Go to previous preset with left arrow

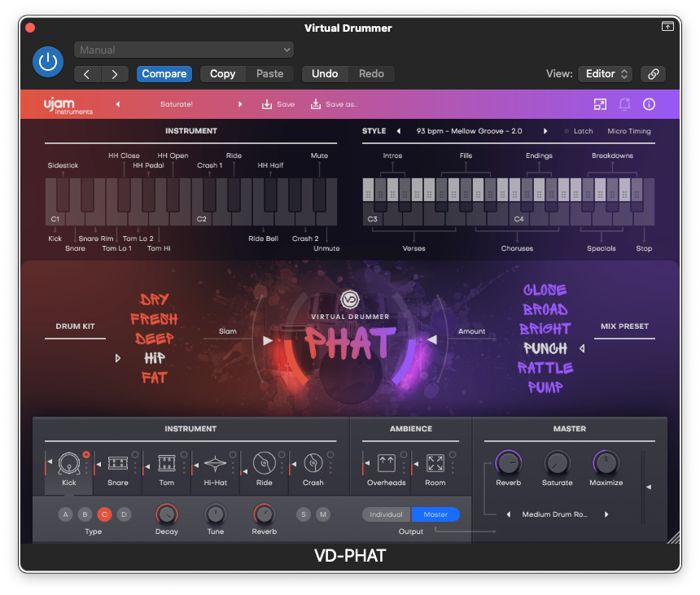point(87,74)
